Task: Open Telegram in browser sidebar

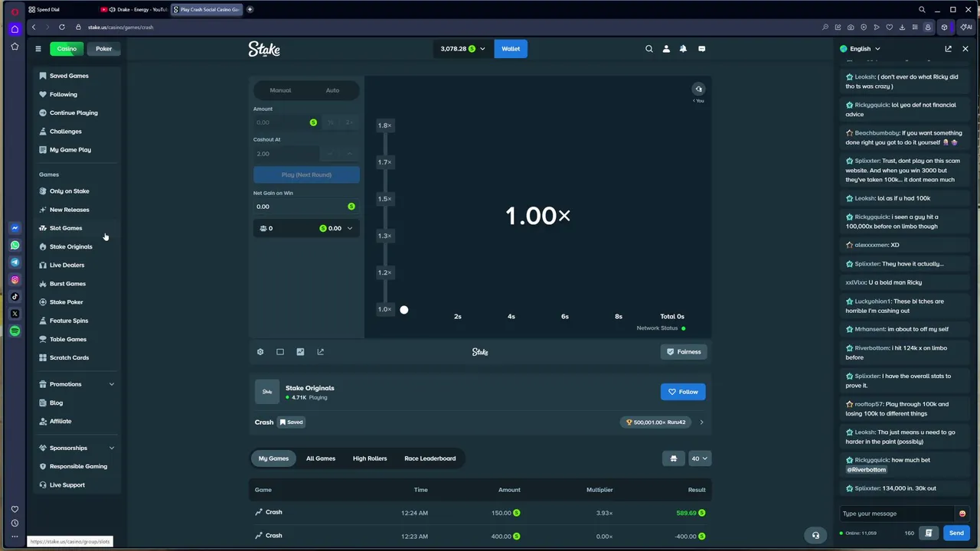Action: pos(15,262)
